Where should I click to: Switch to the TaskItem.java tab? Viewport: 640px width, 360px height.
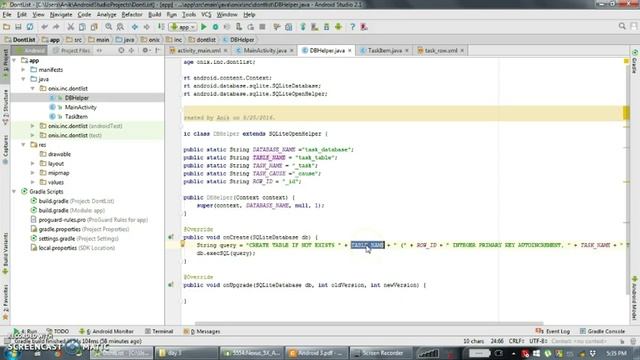[385, 51]
